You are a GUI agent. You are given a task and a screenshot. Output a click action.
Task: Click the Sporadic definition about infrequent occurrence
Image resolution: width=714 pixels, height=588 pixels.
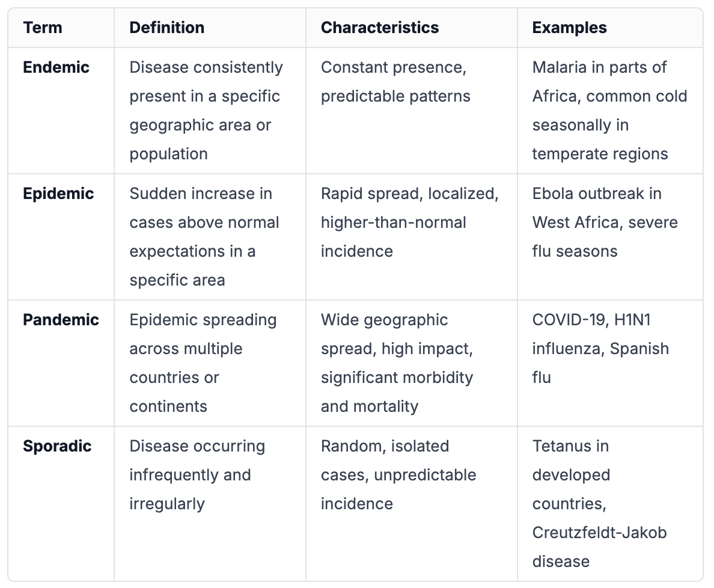point(210,504)
